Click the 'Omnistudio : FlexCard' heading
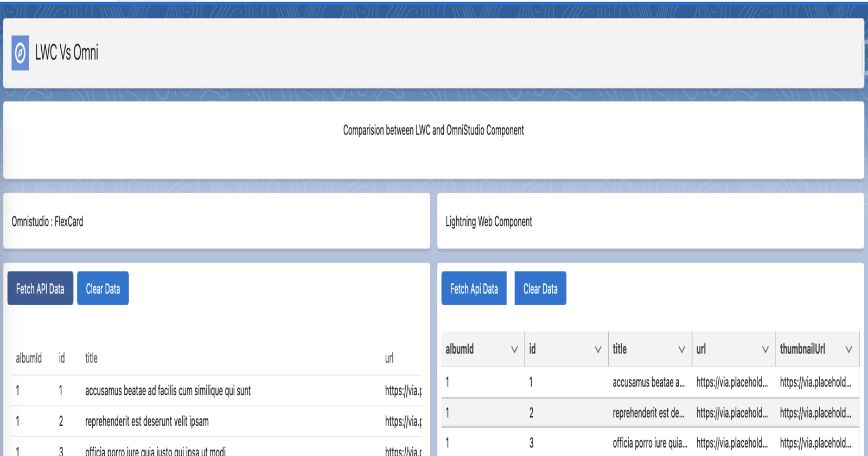Screen dimensions: 868x456 (47, 221)
